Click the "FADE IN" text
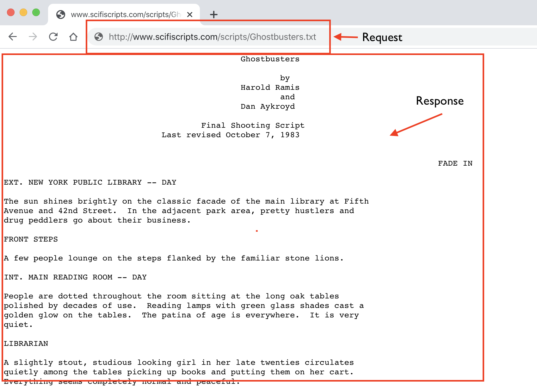537x392 pixels. click(455, 163)
